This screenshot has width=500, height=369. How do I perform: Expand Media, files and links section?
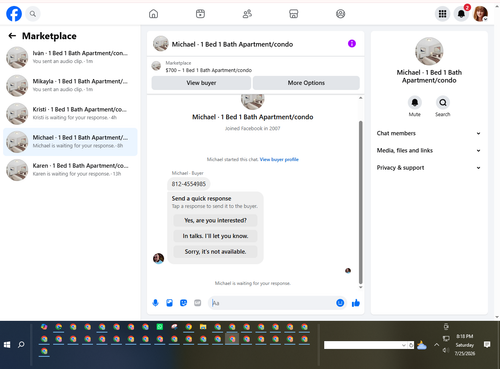pyautogui.click(x=429, y=151)
